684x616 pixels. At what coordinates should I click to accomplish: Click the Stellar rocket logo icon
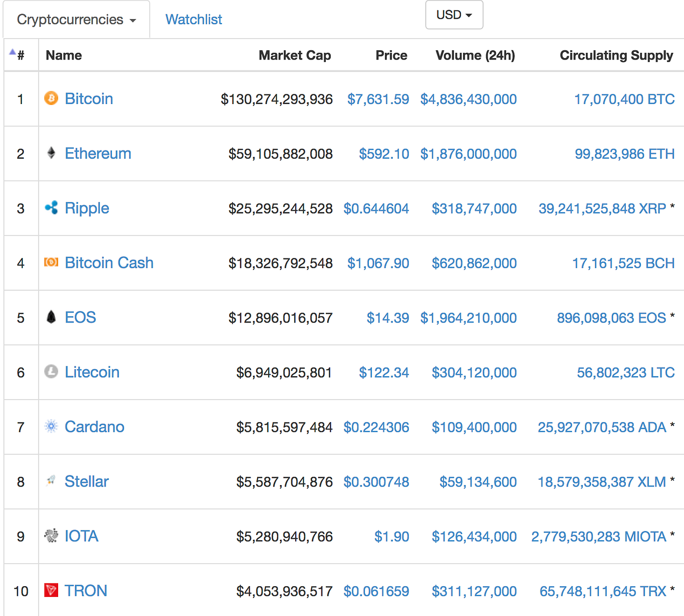51,481
